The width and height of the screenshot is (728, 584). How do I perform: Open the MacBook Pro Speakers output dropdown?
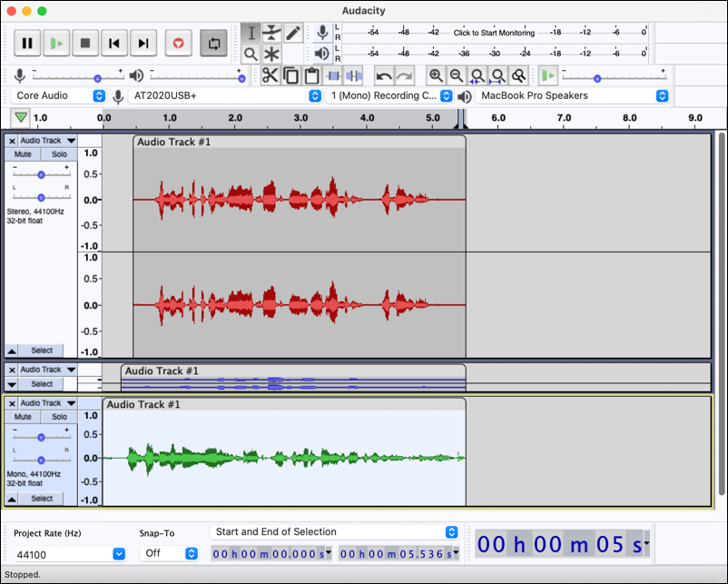572,95
